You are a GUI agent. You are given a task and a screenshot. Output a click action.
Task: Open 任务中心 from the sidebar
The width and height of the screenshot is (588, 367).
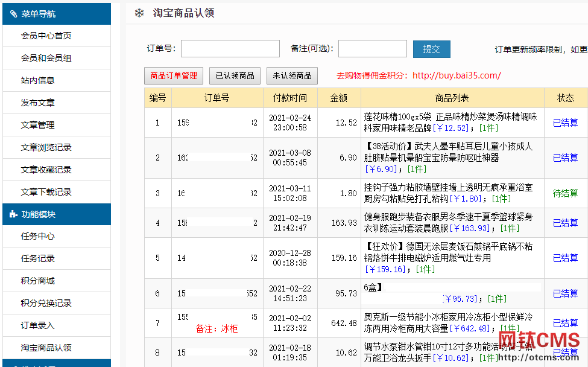[x=38, y=236]
